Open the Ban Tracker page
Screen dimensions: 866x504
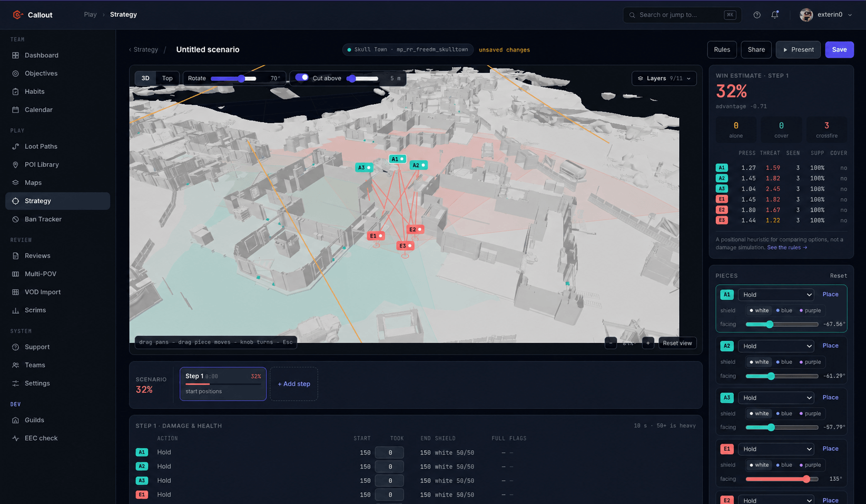57,219
